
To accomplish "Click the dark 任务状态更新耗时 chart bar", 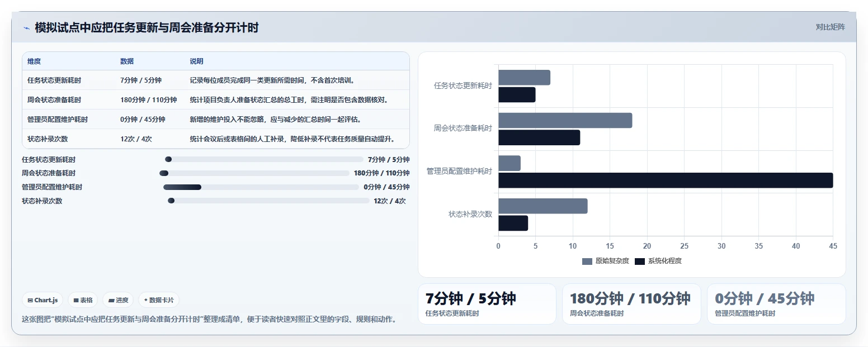I will (517, 95).
